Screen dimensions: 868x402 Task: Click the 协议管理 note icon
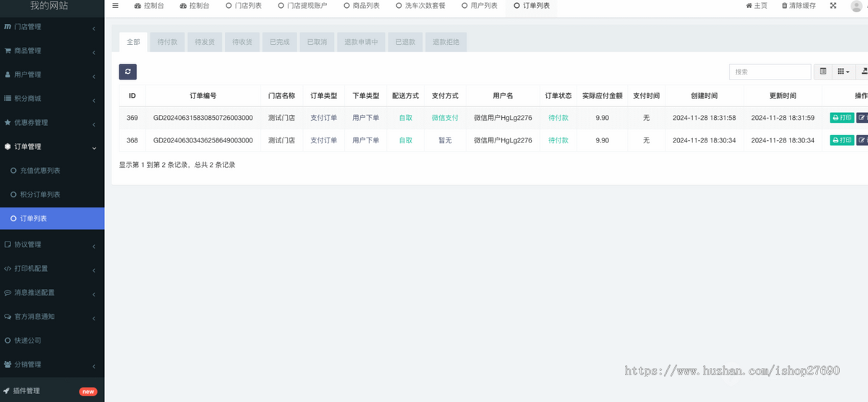coord(7,244)
